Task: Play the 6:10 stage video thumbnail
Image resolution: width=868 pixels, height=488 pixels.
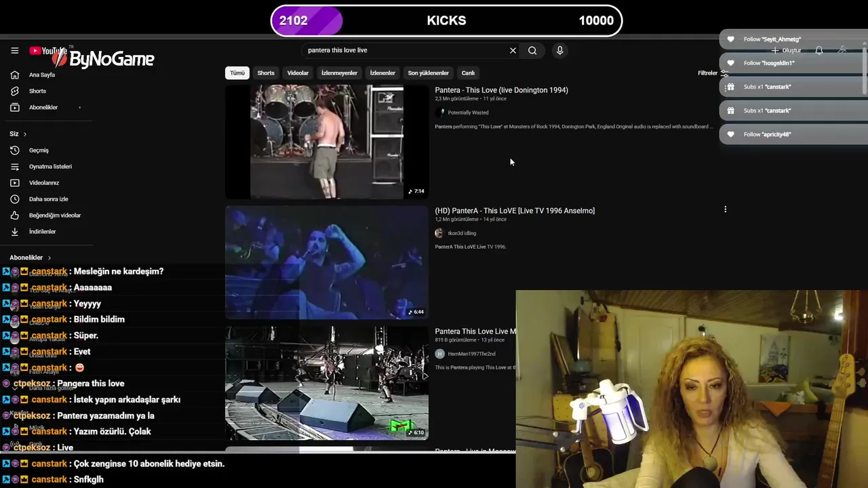Action: [327, 383]
